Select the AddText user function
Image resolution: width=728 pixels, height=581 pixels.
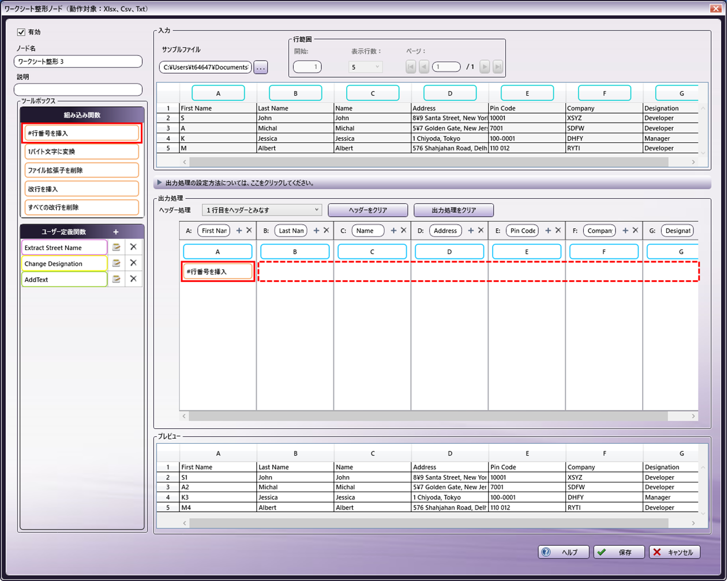coord(64,280)
